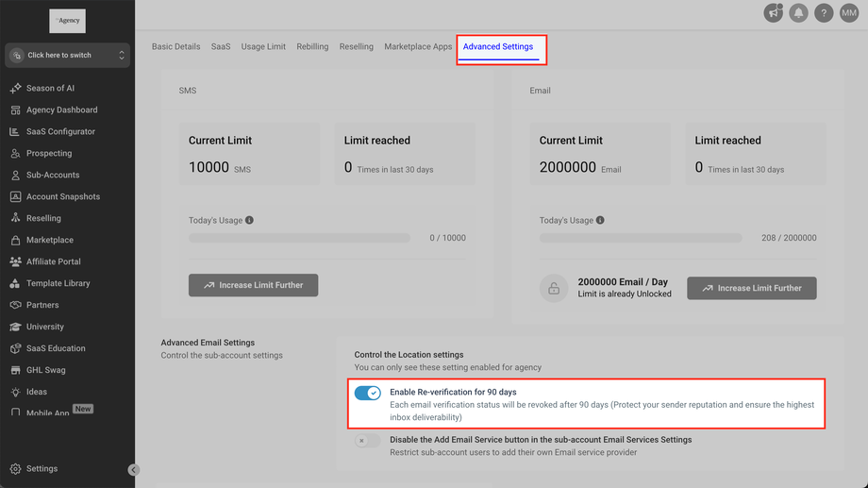Click the Email Current Limit 2000000 card
868x488 pixels.
(600, 154)
